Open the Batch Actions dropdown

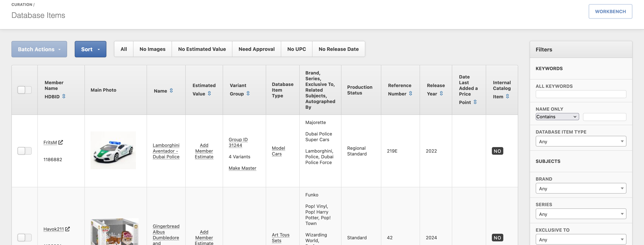39,49
